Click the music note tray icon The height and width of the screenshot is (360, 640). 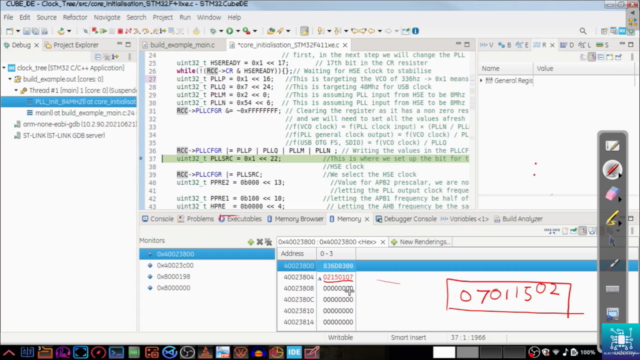(x=565, y=352)
